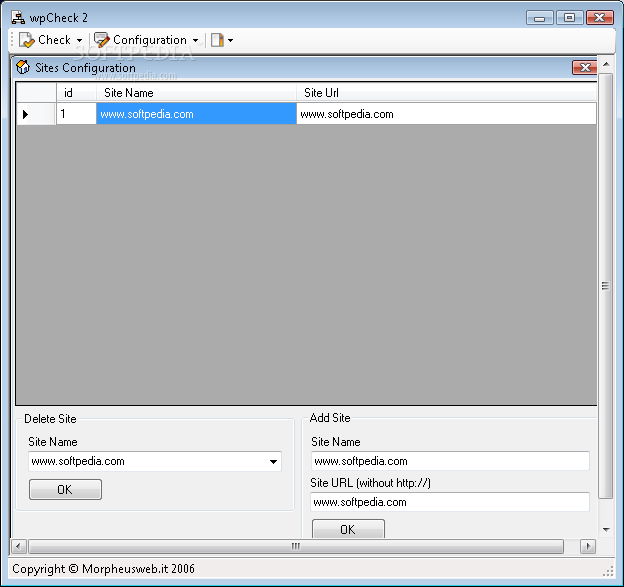Click the status bar resize grip
Viewport: 624px width, 587px height.
(x=608, y=571)
